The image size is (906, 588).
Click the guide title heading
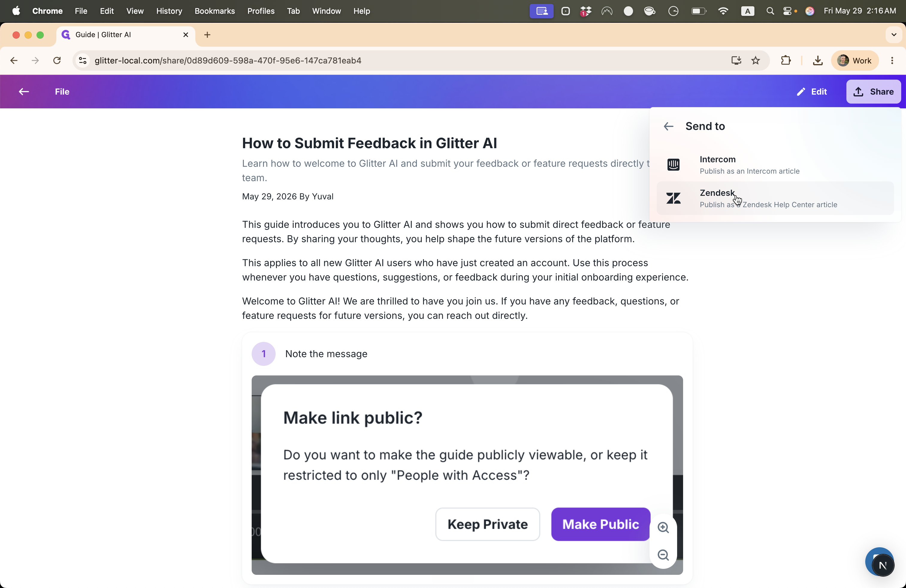click(370, 143)
